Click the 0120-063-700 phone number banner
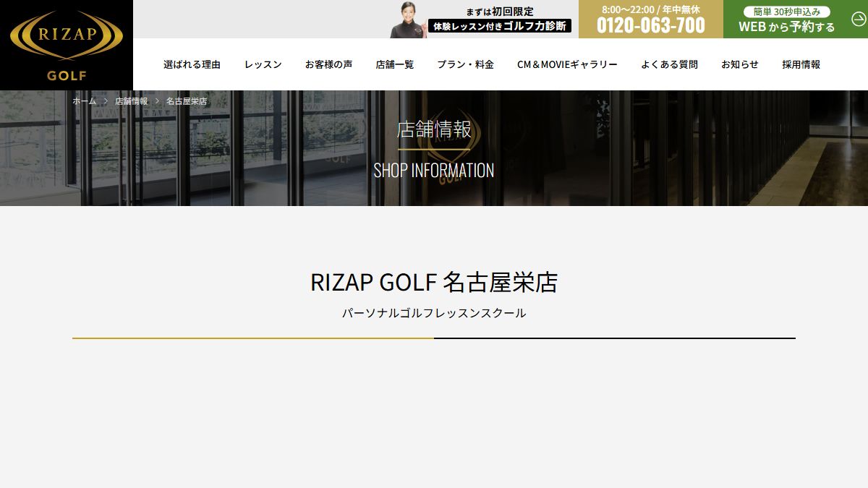Screen dimensions: 868x488 click(651, 20)
